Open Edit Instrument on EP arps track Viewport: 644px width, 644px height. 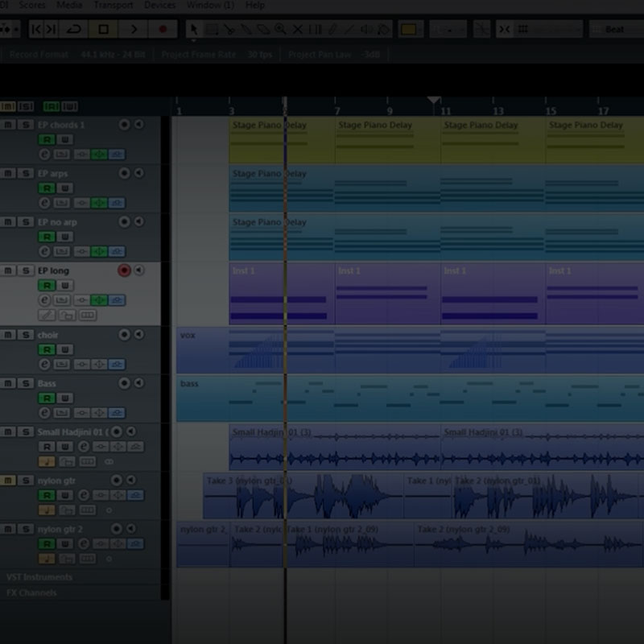[x=62, y=203]
